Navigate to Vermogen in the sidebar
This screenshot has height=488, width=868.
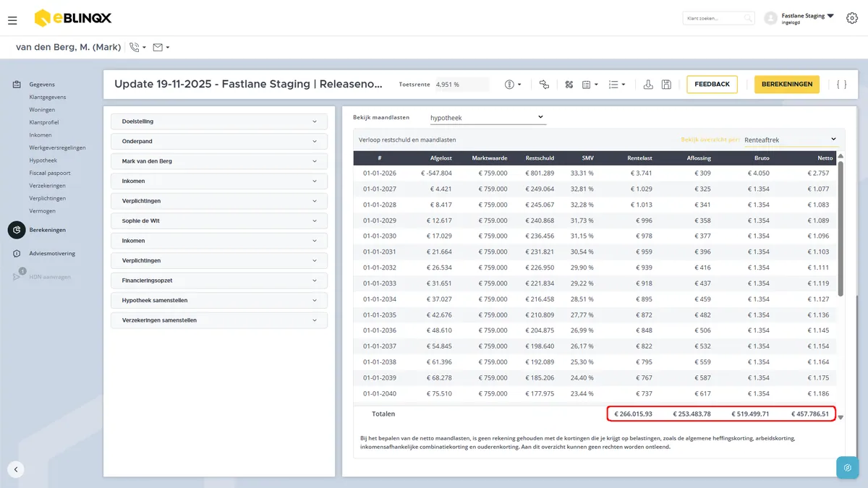pos(42,211)
